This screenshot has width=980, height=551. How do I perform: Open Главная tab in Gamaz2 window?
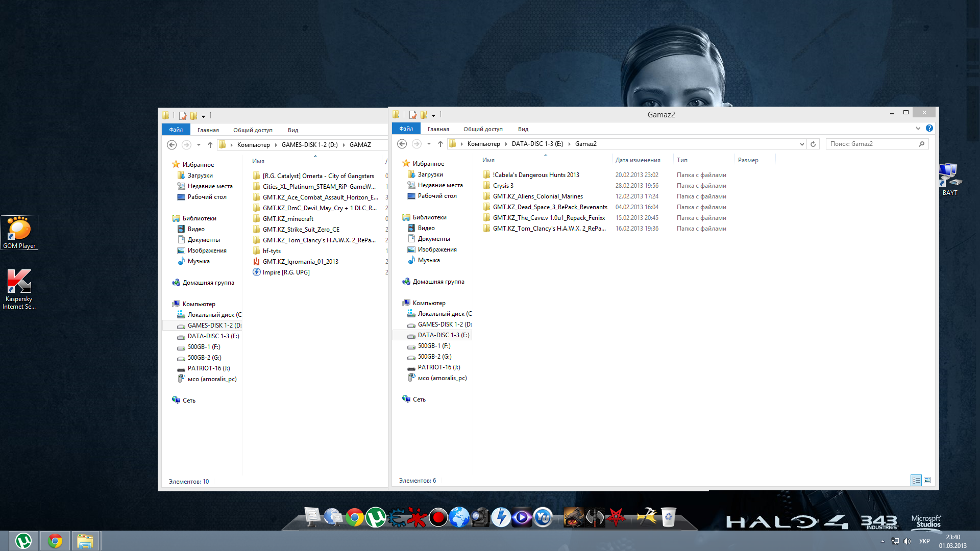(438, 129)
